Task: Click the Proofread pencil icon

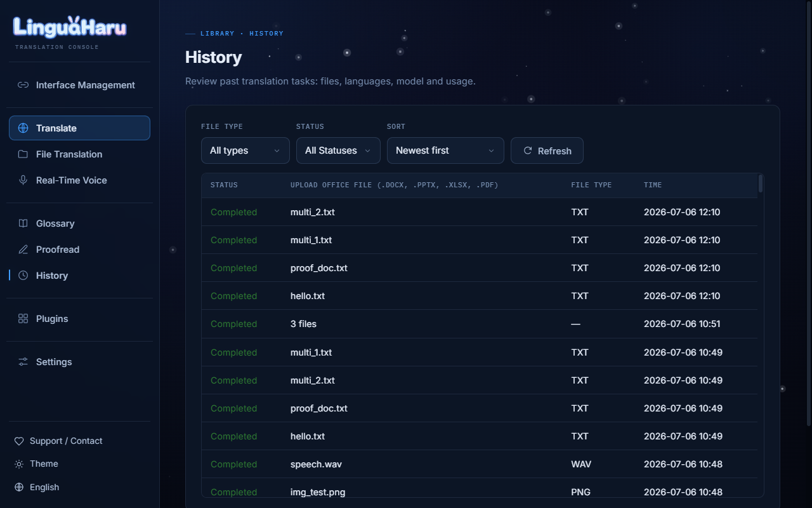Action: point(23,250)
